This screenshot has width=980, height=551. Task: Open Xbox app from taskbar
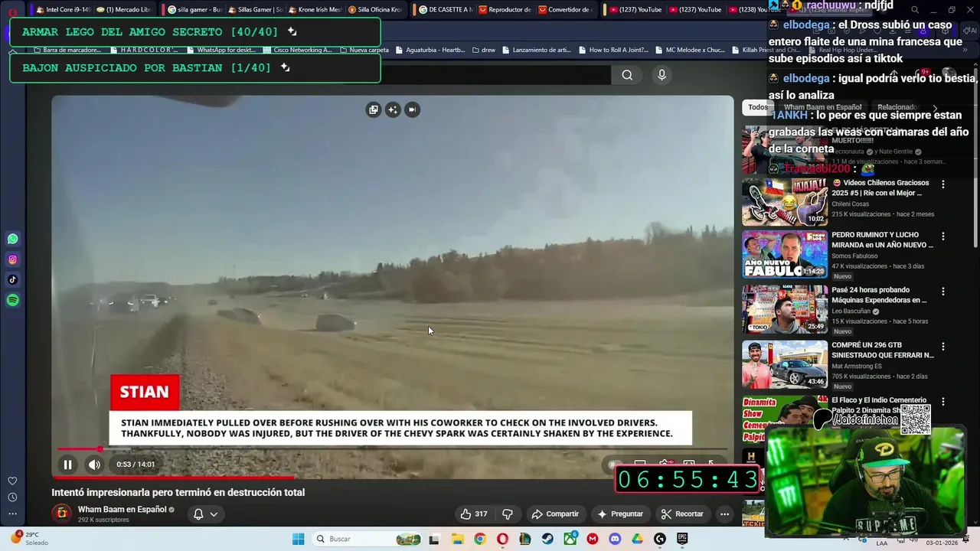point(570,539)
